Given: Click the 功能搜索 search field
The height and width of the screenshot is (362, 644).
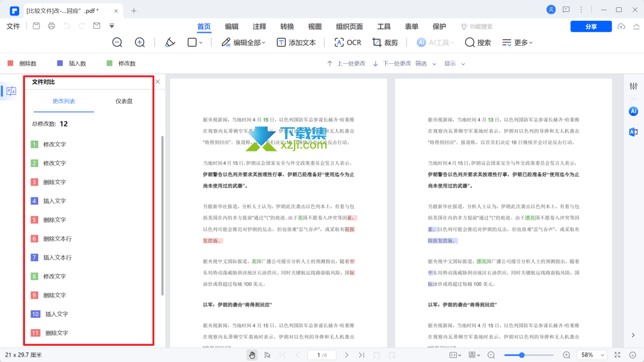Looking at the screenshot, I should click(x=476, y=26).
